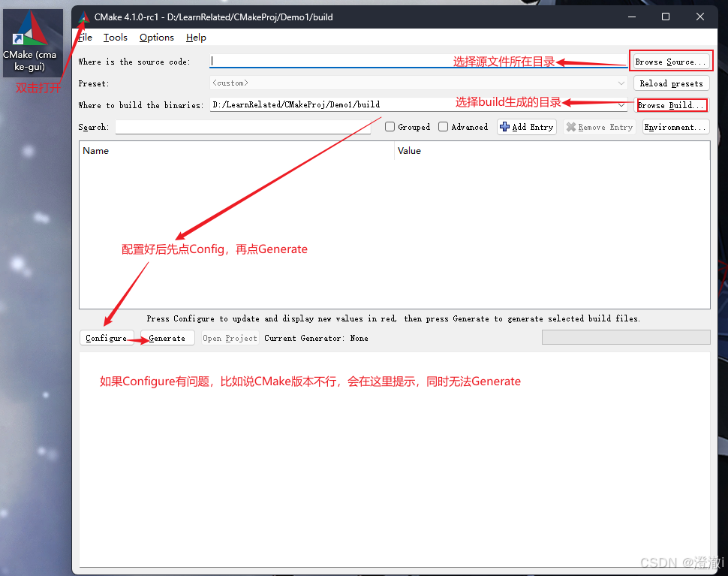
Task: Click Browse Source button
Action: (671, 62)
